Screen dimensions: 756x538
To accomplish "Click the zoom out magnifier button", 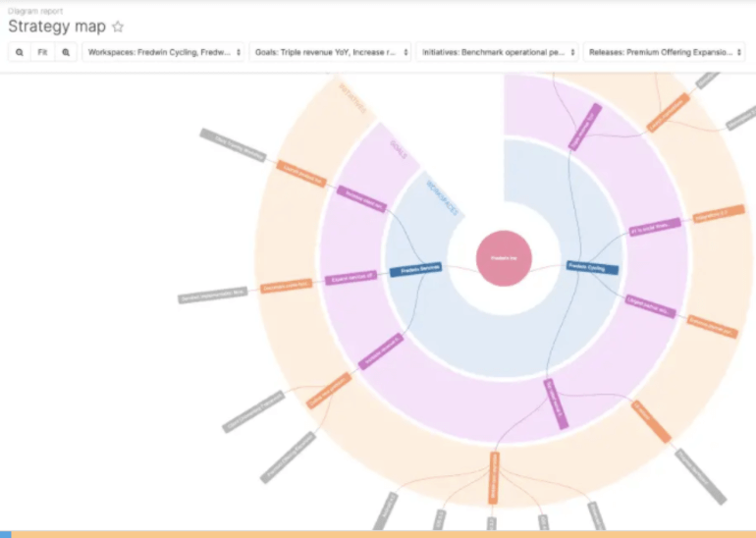I will 20,52.
